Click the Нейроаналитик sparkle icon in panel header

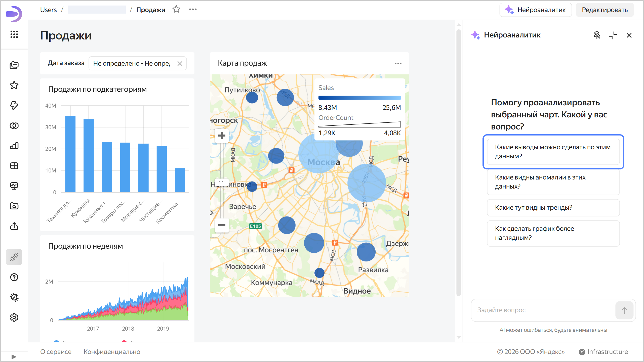[x=475, y=35]
